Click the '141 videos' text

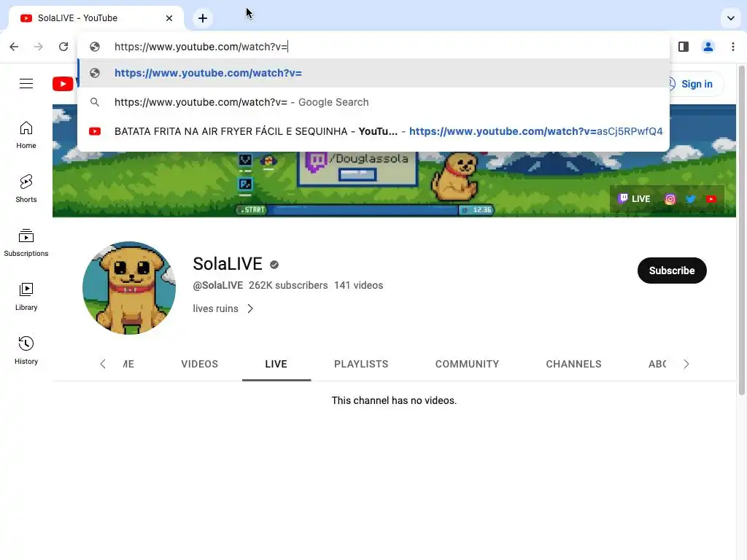[359, 285]
